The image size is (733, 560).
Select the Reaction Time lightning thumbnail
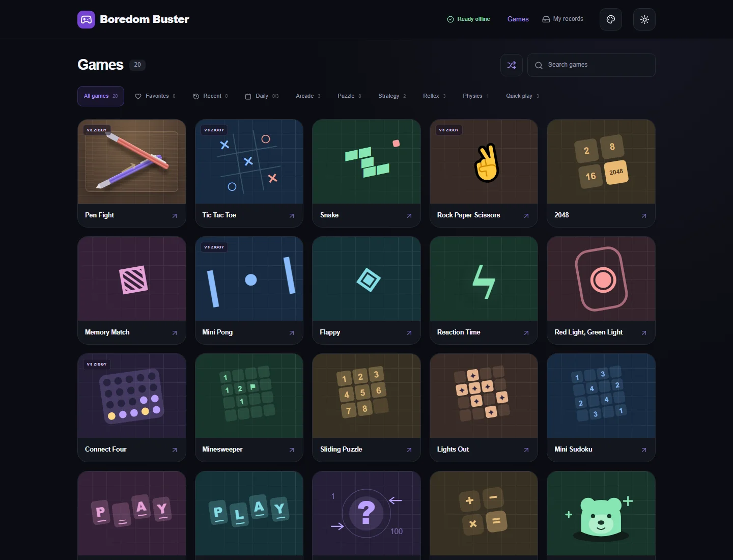pyautogui.click(x=484, y=279)
